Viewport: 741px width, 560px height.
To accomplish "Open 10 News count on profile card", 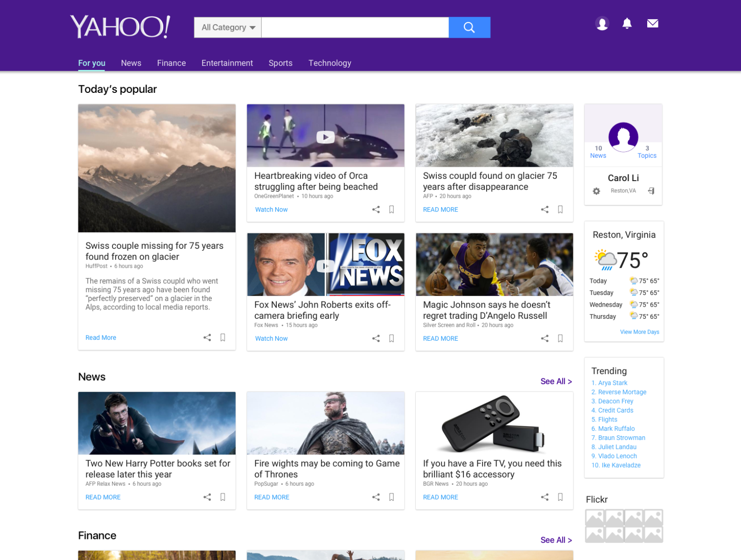I will [598, 152].
